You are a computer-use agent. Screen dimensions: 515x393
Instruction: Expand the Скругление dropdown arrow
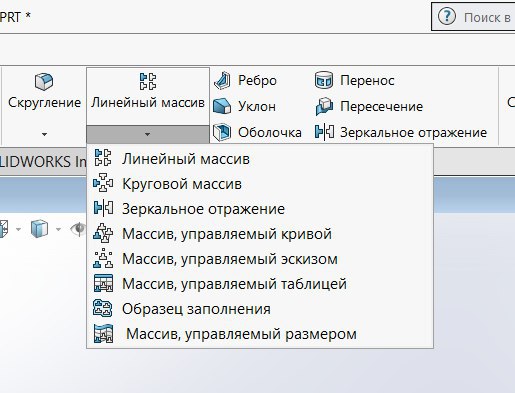coord(44,134)
